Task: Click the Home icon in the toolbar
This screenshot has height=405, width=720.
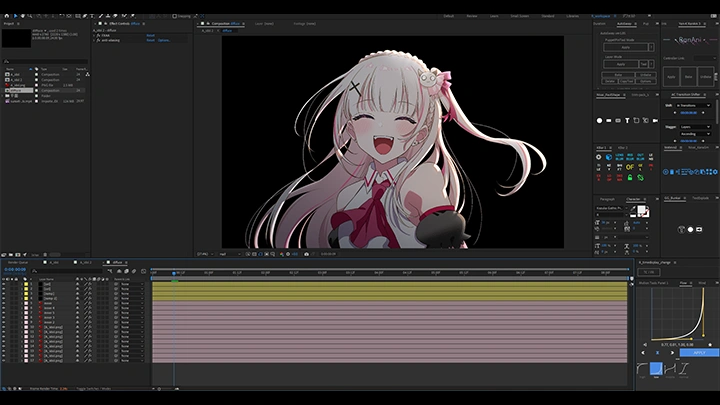Action: coord(6,16)
